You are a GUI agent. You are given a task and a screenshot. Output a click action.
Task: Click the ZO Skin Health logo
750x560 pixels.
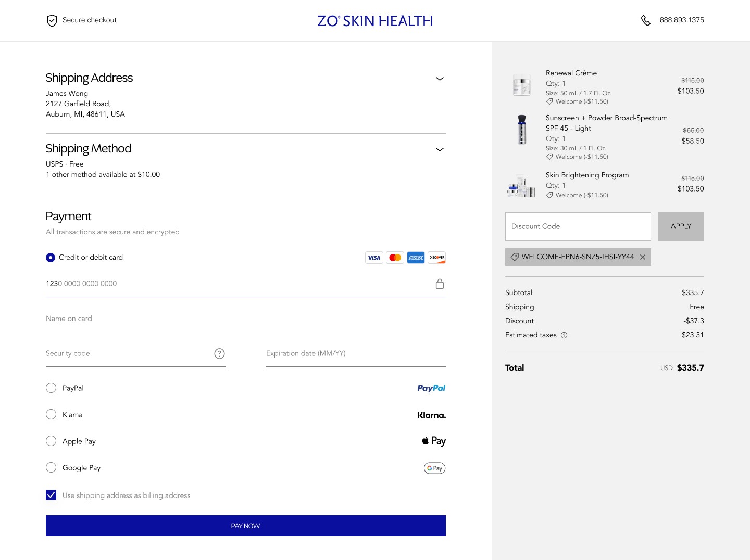(375, 21)
